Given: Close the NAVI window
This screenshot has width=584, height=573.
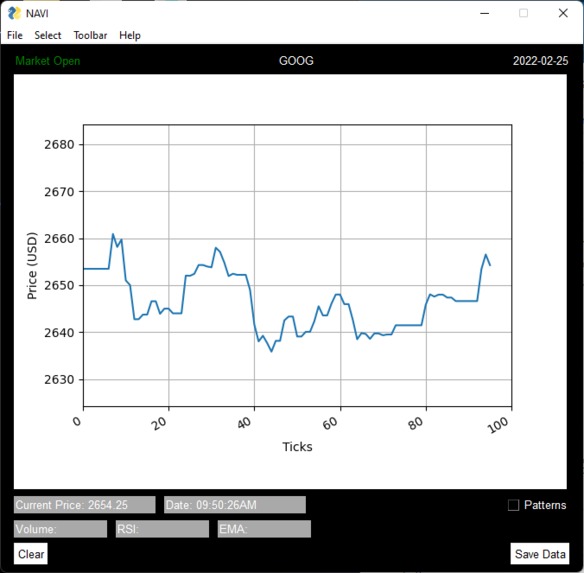Looking at the screenshot, I should tap(563, 13).
